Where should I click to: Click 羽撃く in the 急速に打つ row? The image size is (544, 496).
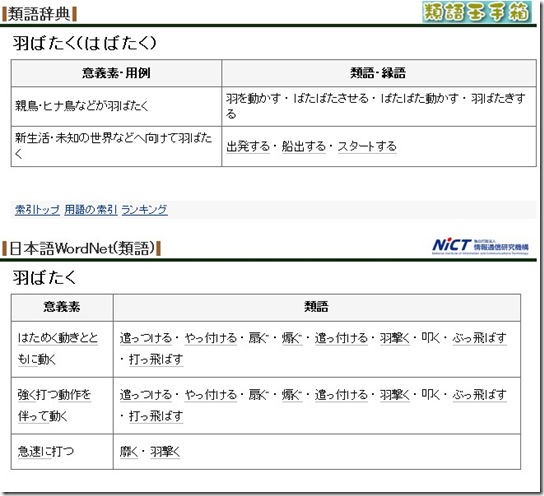[x=165, y=452]
